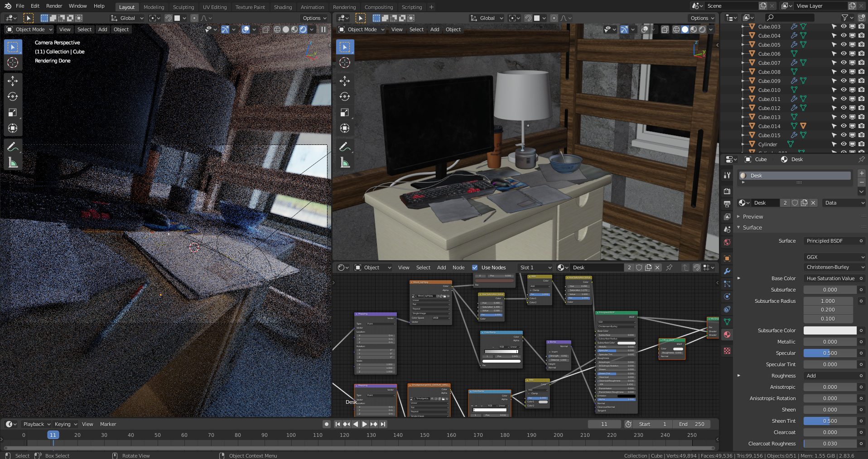Select the Measure tool in left viewport

13,163
